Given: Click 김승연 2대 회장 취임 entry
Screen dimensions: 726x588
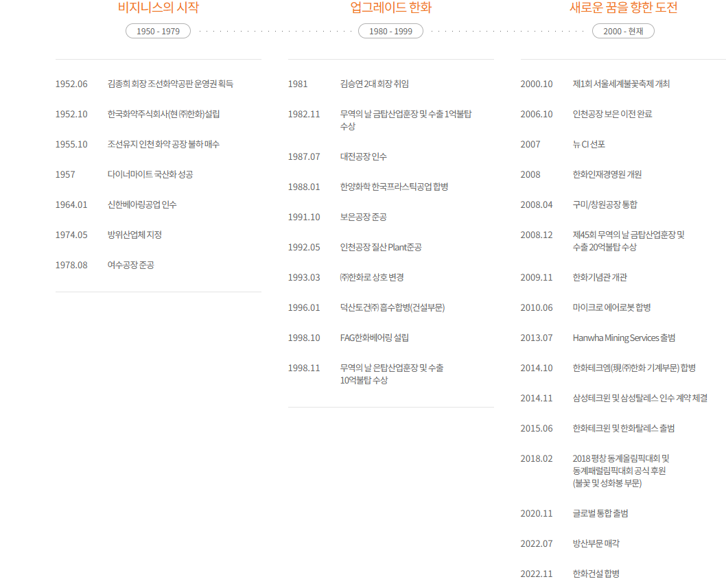Looking at the screenshot, I should (374, 84).
